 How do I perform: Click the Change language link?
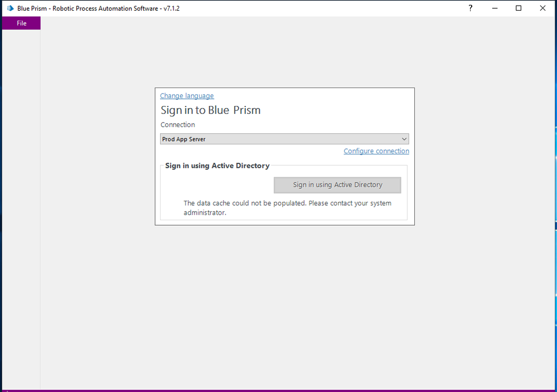click(187, 95)
